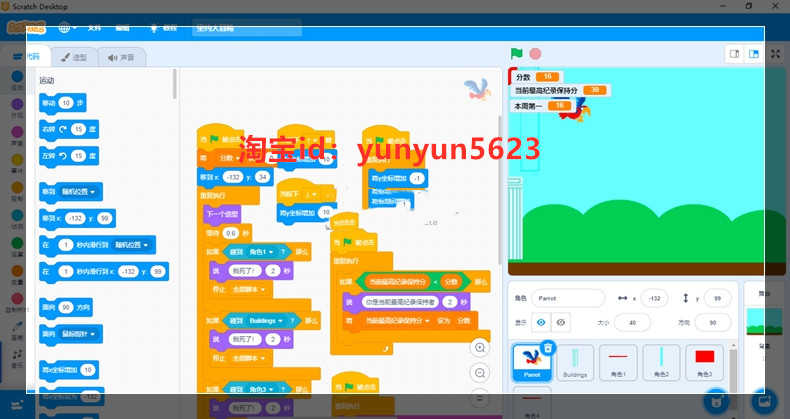
Task: Delete the Parrot sprite with trash icon
Action: coord(548,347)
